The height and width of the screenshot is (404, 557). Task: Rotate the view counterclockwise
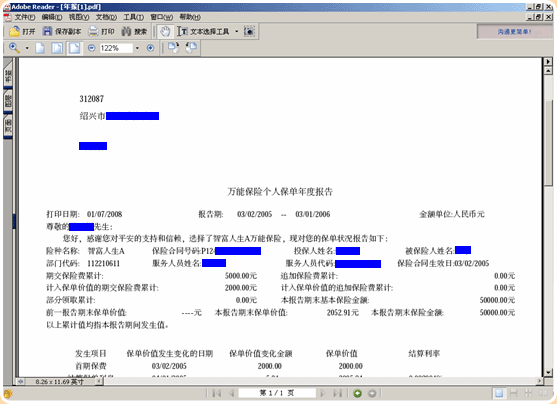tap(191, 48)
